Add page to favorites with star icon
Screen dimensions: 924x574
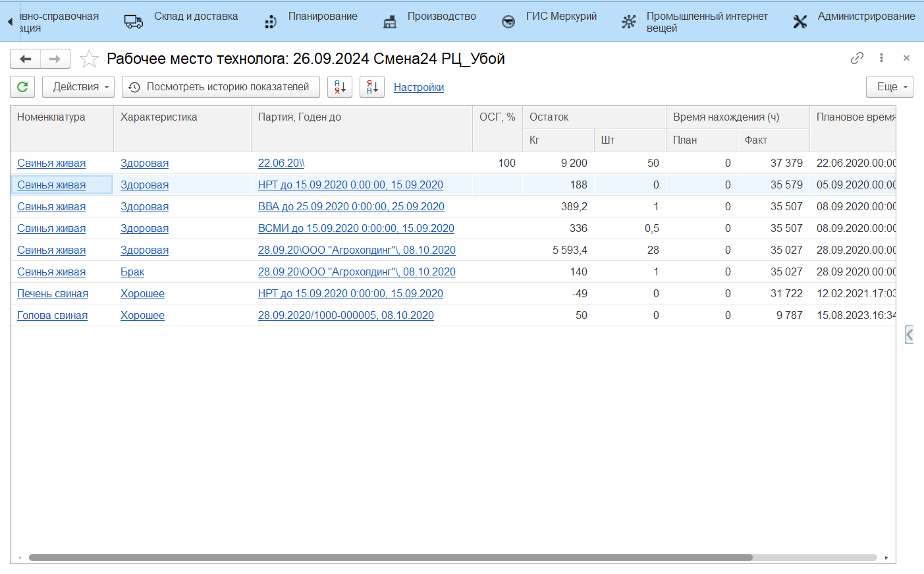click(89, 59)
